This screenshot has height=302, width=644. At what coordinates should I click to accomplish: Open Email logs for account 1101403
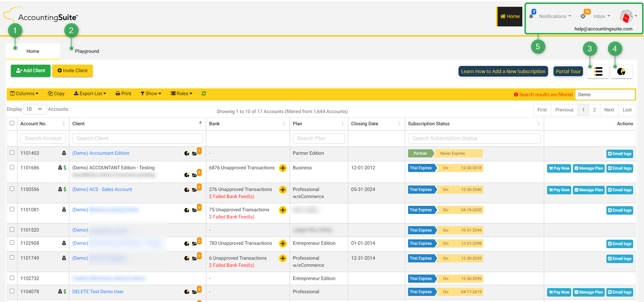click(x=620, y=154)
